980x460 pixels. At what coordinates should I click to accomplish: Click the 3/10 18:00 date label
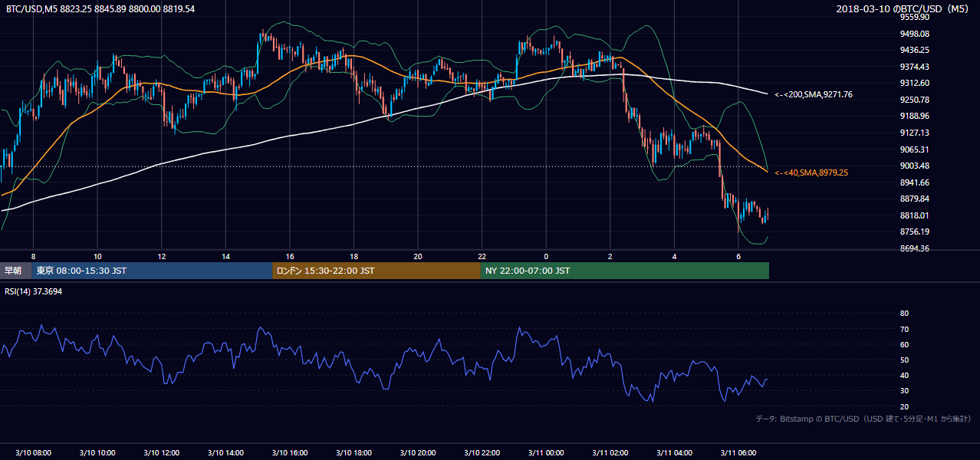(354, 453)
